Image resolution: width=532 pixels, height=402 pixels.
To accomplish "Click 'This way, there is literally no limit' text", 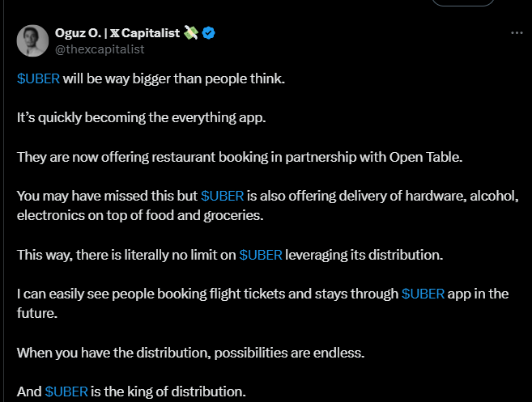I will click(x=126, y=255).
